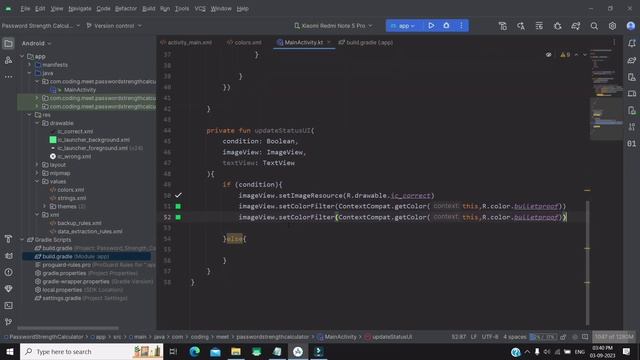640x360 pixels.
Task: Collapse the Gradle Scripts node
Action: [x=22, y=240]
